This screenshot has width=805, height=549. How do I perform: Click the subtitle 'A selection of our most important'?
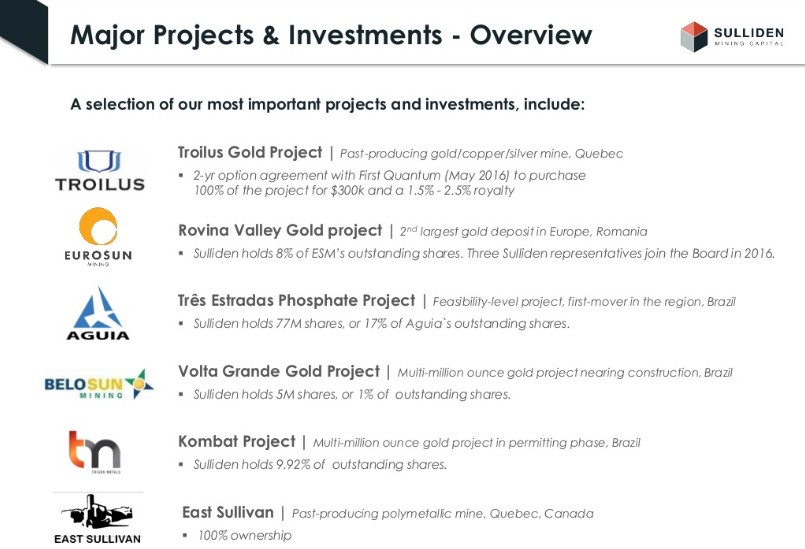click(x=327, y=104)
